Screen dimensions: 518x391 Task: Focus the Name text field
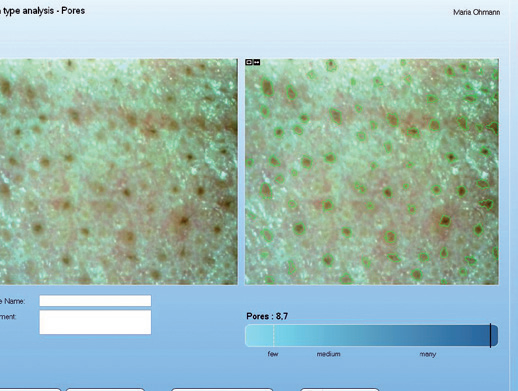95,301
